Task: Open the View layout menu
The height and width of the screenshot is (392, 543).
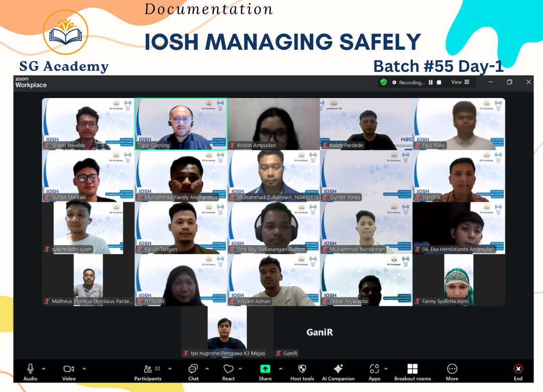Action: (460, 82)
